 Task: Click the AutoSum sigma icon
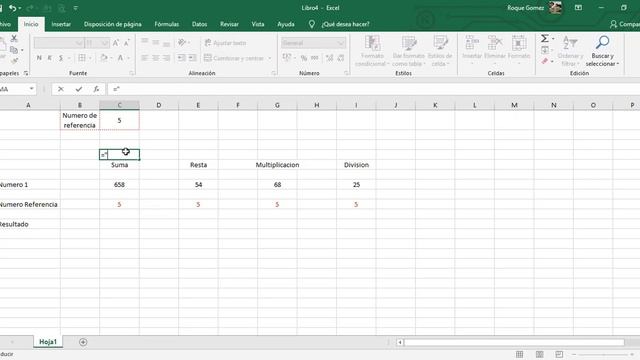point(544,38)
